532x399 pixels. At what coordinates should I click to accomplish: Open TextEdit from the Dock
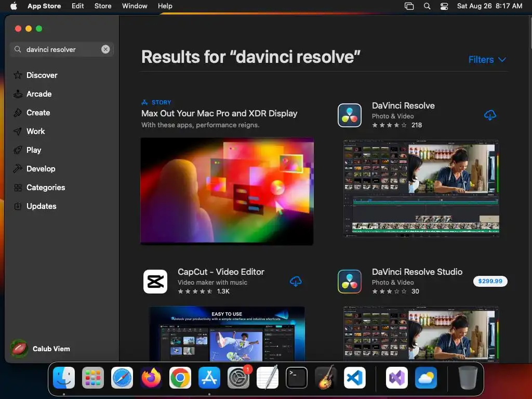pyautogui.click(x=268, y=378)
